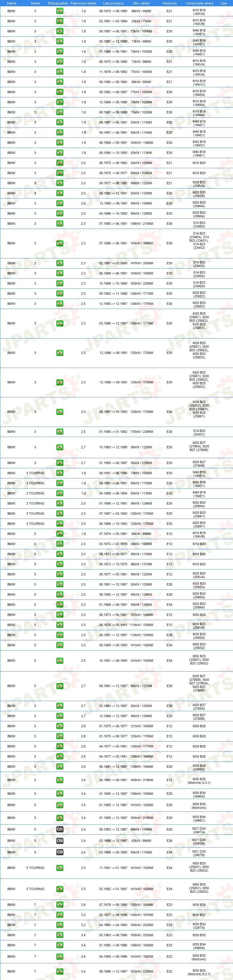Select production dates 06.1973 -> 06.1981
The height and width of the screenshot is (980, 233).
click(113, 615)
